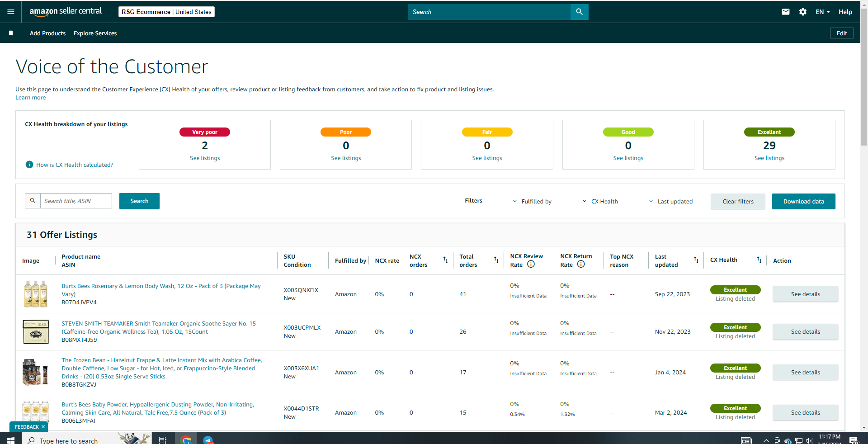Open Burts Bees Rosemary & Lemon Body Wash link
Viewport: 868px width, 444px height.
pyautogui.click(x=161, y=290)
